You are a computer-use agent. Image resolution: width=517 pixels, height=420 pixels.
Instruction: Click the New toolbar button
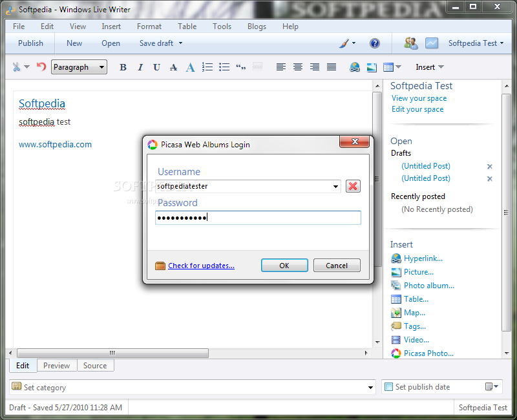74,43
